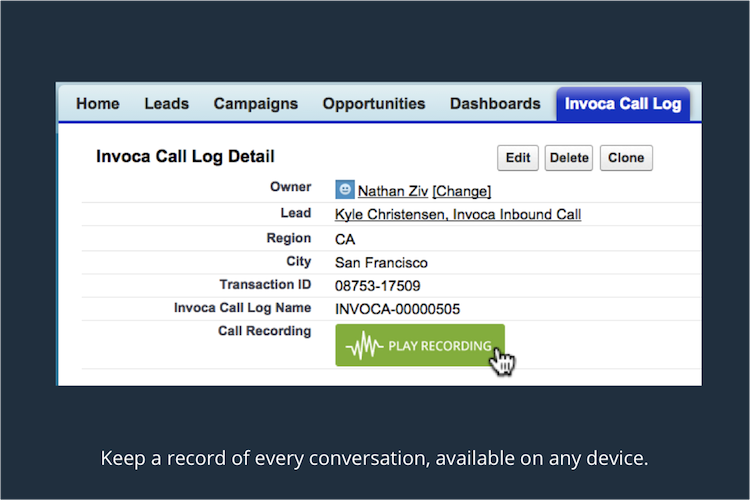This screenshot has height=500, width=750.
Task: Open the Kyle Christensen lead link
Action: click(x=458, y=215)
